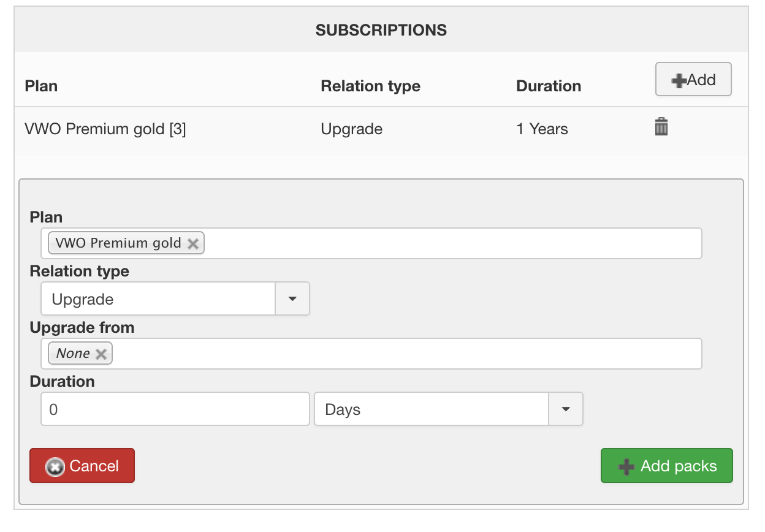
Task: Focus the Duration number input field
Action: point(175,409)
